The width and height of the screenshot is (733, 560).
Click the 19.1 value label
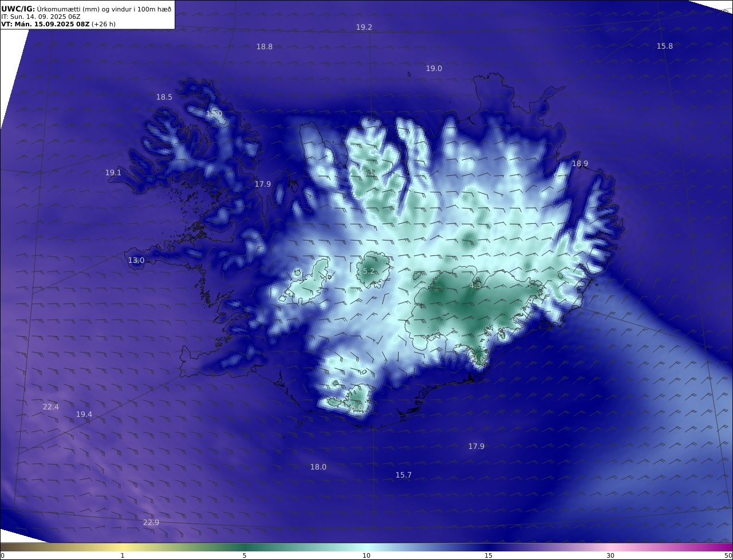pyautogui.click(x=113, y=172)
